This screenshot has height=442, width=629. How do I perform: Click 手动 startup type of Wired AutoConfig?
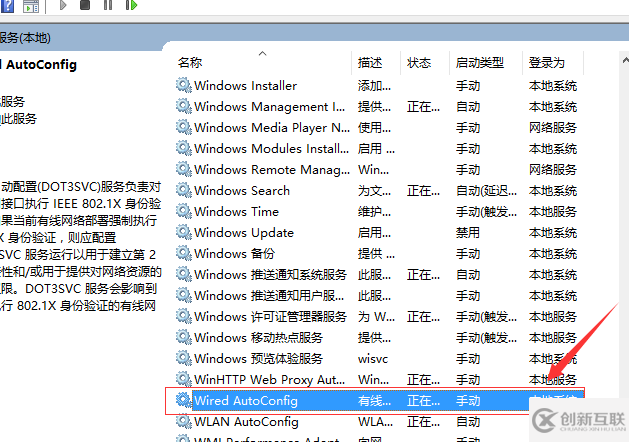(468, 401)
